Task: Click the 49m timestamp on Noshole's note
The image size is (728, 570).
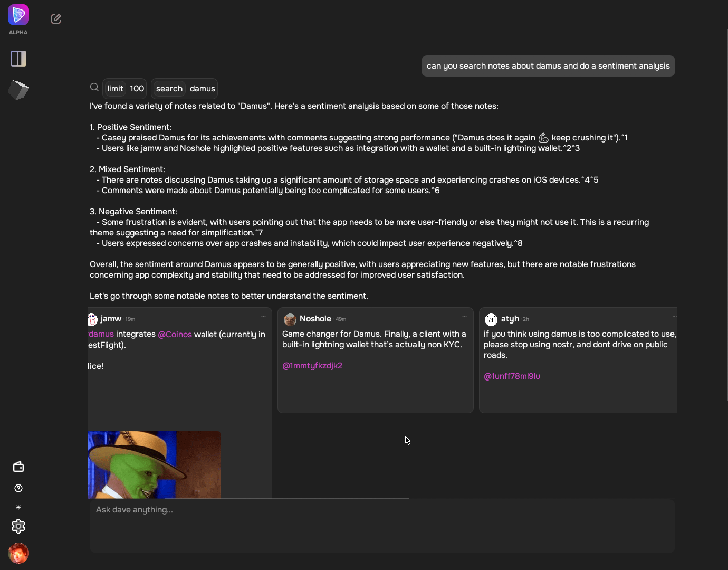Action: coord(341,319)
